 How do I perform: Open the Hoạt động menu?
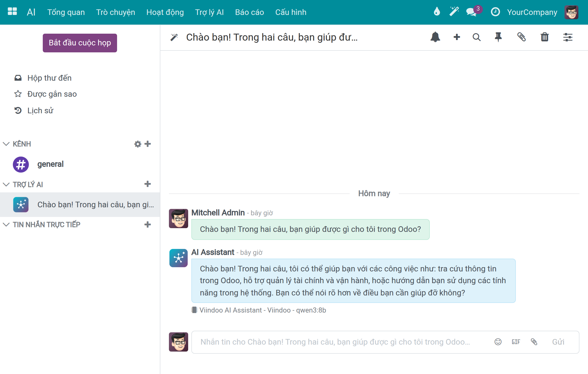coord(165,12)
